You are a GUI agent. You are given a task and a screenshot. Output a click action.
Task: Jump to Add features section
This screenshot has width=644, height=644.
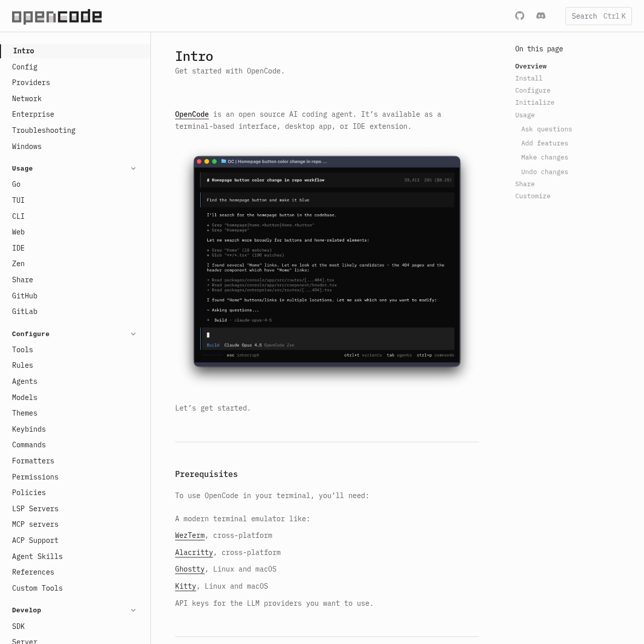(x=544, y=143)
